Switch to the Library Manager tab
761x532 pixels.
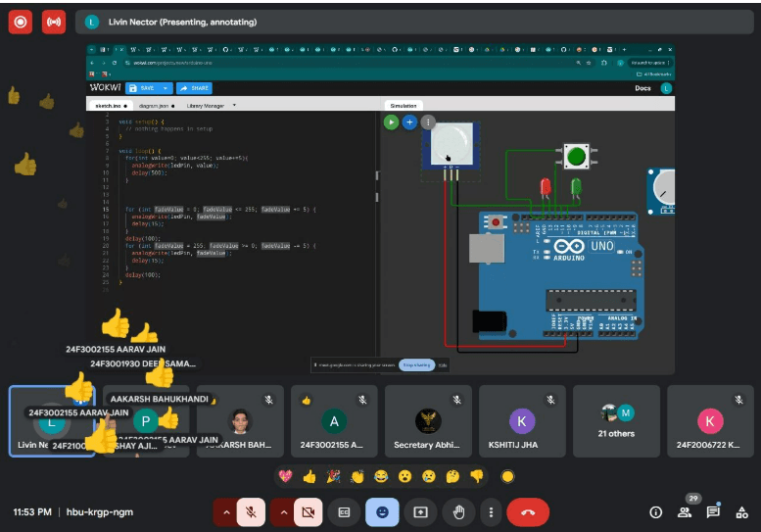point(206,106)
